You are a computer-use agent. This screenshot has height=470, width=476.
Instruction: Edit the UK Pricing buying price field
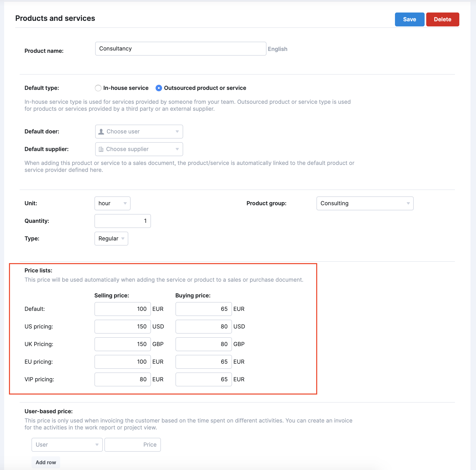point(204,344)
